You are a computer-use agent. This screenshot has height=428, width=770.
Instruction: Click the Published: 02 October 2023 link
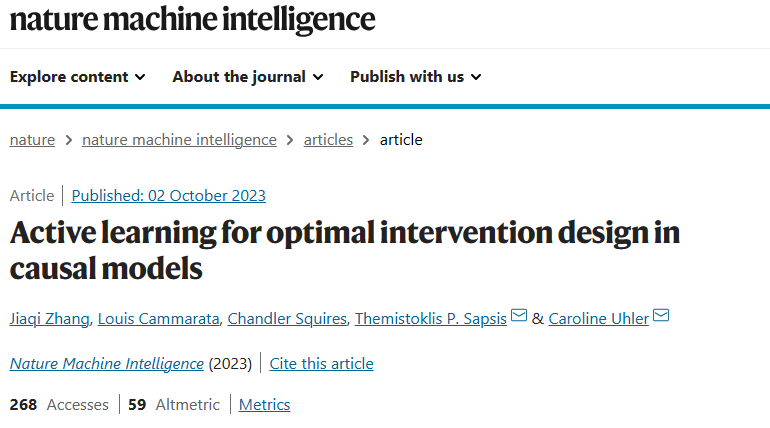169,195
